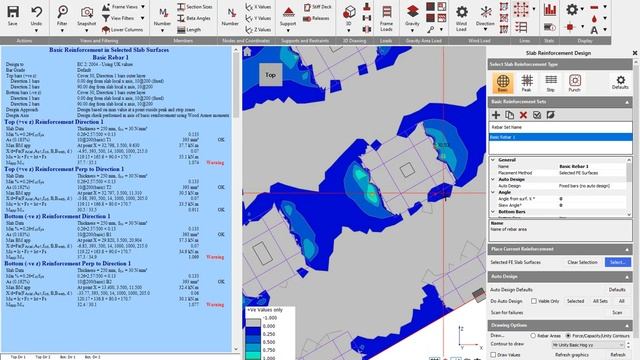Display Section Sizes on members
This screenshot has width=640, height=360.
coord(195,7)
